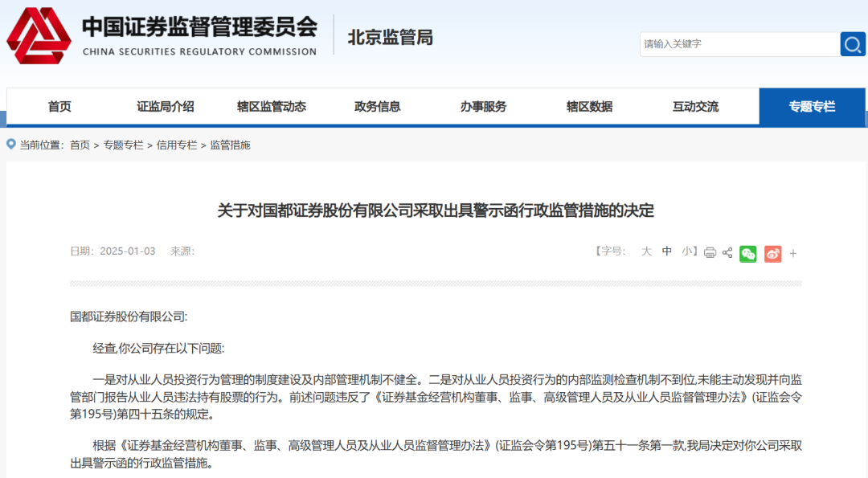Set font size to small (小)

(687, 251)
